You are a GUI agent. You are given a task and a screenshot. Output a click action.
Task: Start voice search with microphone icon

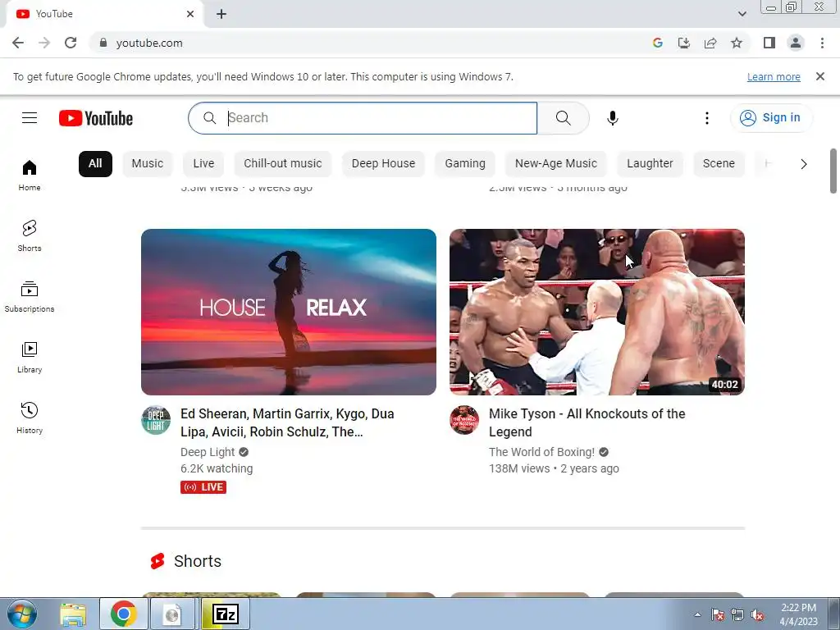pyautogui.click(x=612, y=118)
